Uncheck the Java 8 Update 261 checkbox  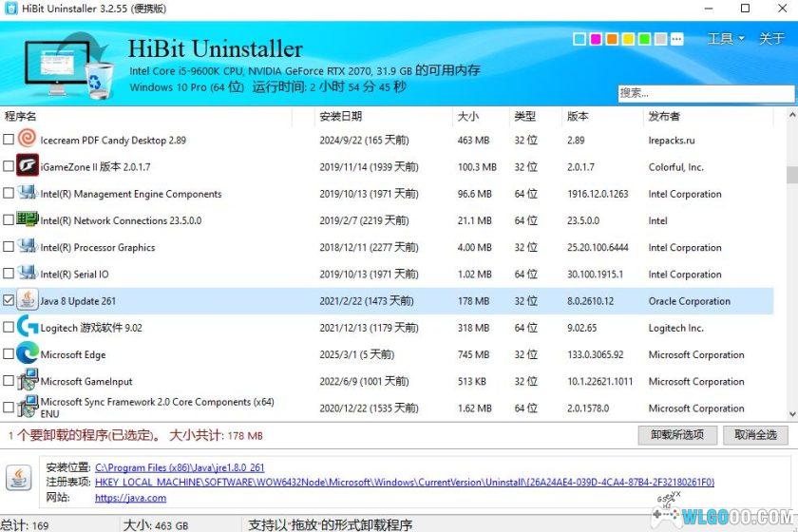pos(9,300)
